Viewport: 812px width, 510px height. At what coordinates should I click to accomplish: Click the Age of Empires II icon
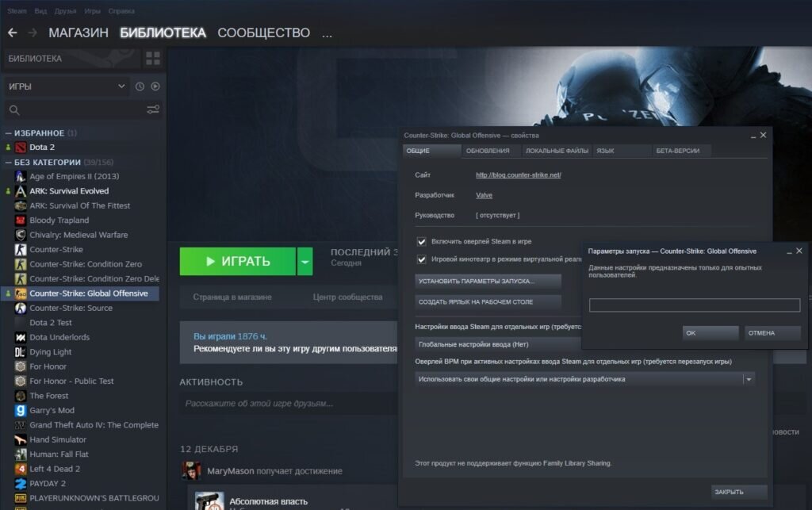[21, 177]
